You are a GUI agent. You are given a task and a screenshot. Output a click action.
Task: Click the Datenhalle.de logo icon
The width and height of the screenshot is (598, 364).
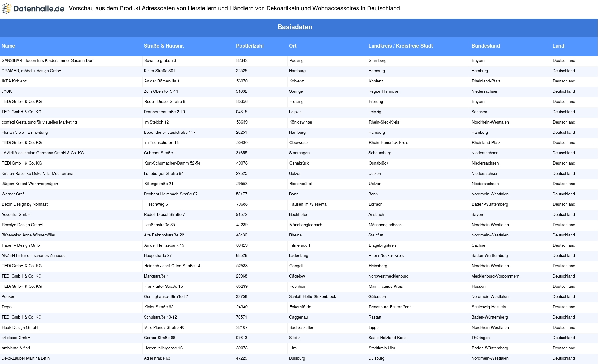click(7, 9)
